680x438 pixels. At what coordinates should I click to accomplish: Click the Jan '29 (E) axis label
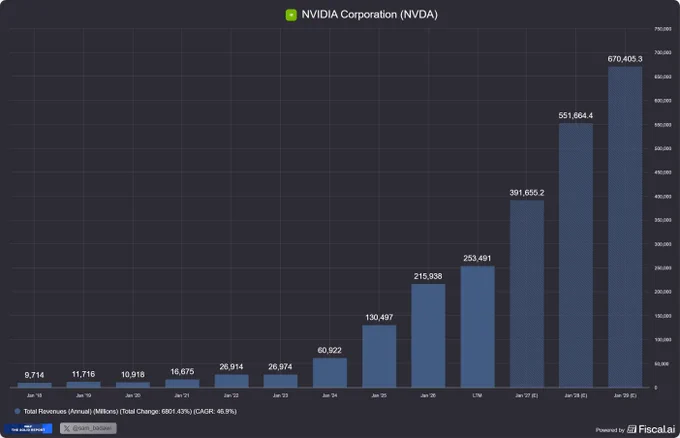pyautogui.click(x=625, y=396)
